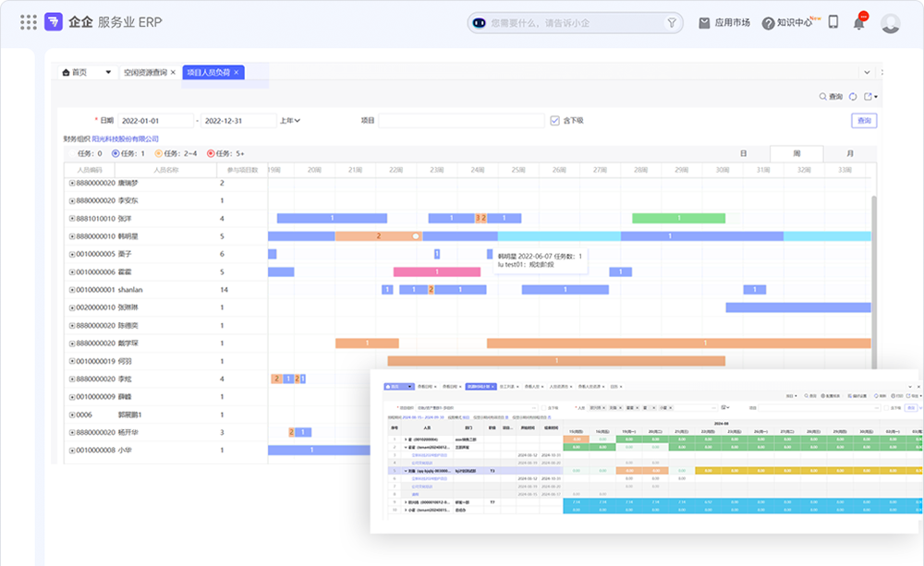Click the assistant robot icon in search
Image resolution: width=924 pixels, height=566 pixels.
pos(480,23)
